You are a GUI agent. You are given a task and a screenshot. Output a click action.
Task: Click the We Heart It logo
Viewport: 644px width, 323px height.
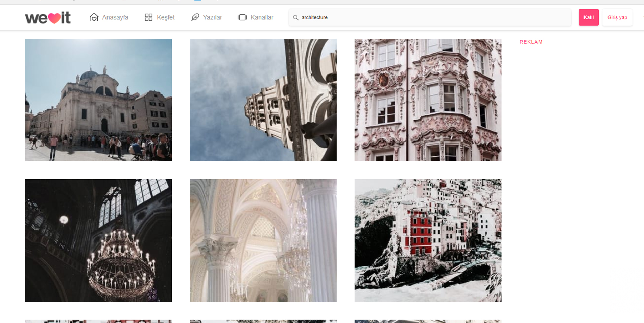[x=48, y=18]
